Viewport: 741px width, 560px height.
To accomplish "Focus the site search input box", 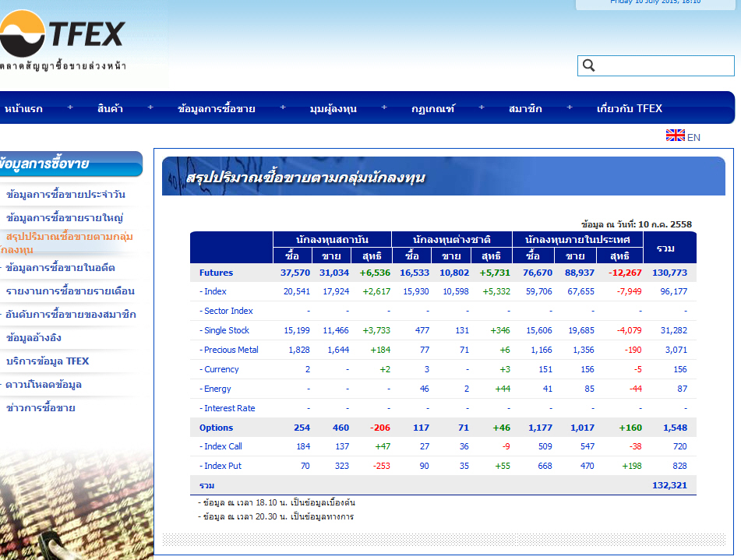I will [655, 65].
